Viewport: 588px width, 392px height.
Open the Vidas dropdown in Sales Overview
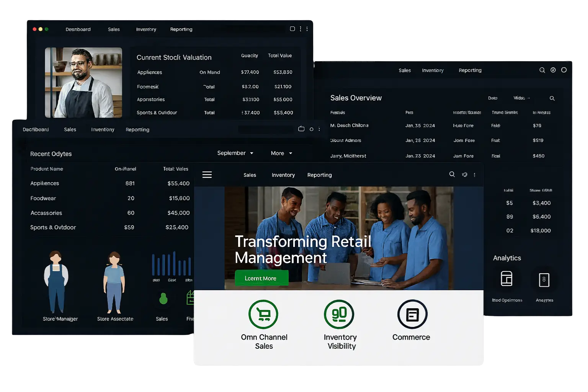pos(521,98)
